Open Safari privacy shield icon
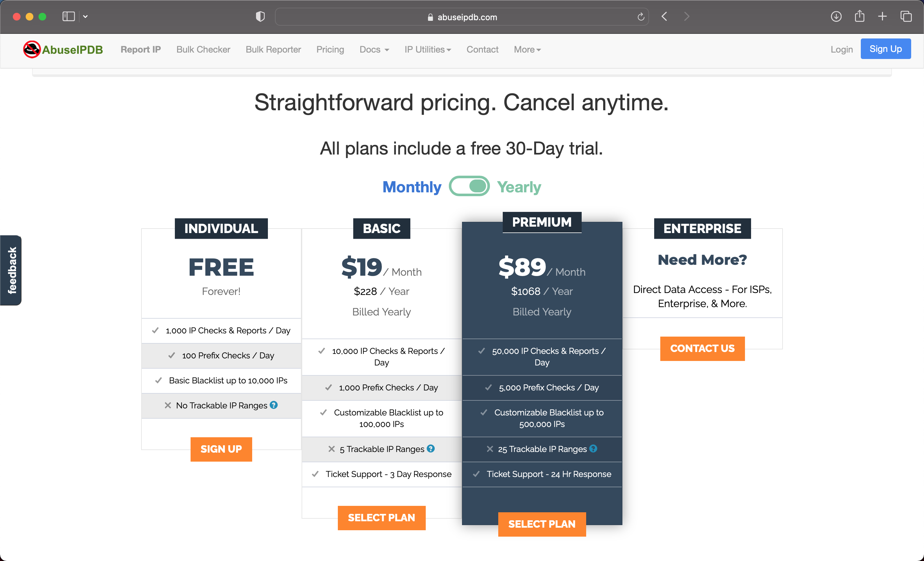This screenshot has width=924, height=561. [260, 16]
